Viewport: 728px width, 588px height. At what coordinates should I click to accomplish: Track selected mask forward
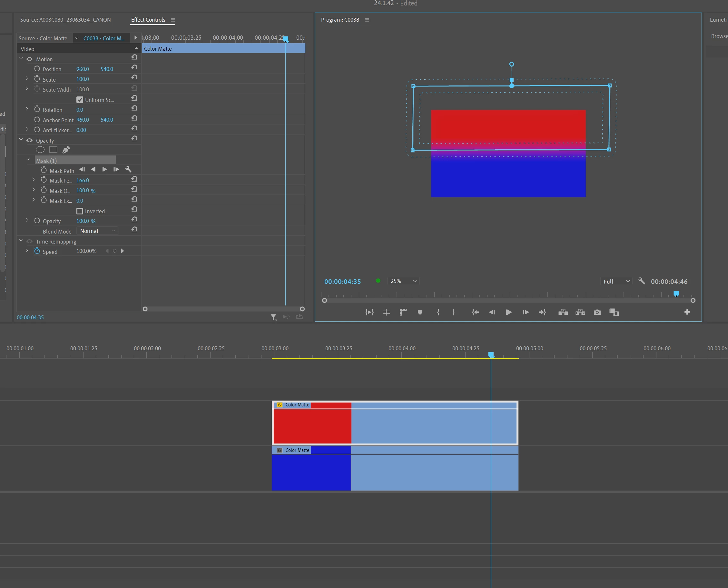(105, 169)
